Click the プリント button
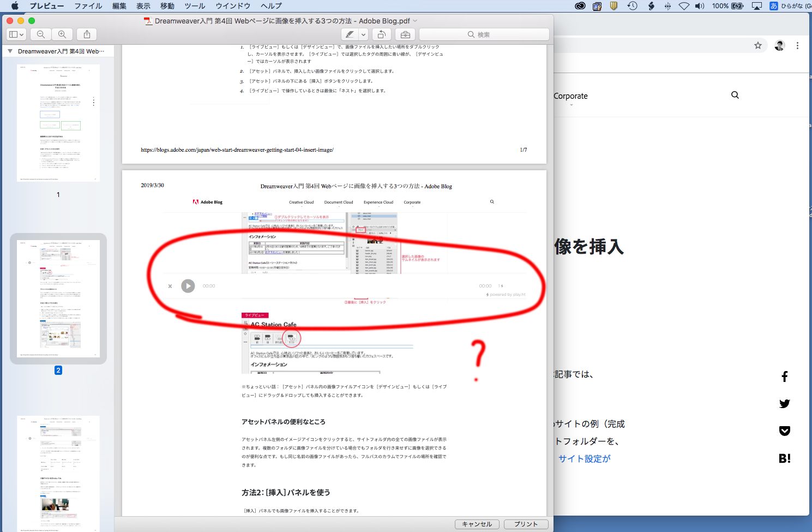 526,524
